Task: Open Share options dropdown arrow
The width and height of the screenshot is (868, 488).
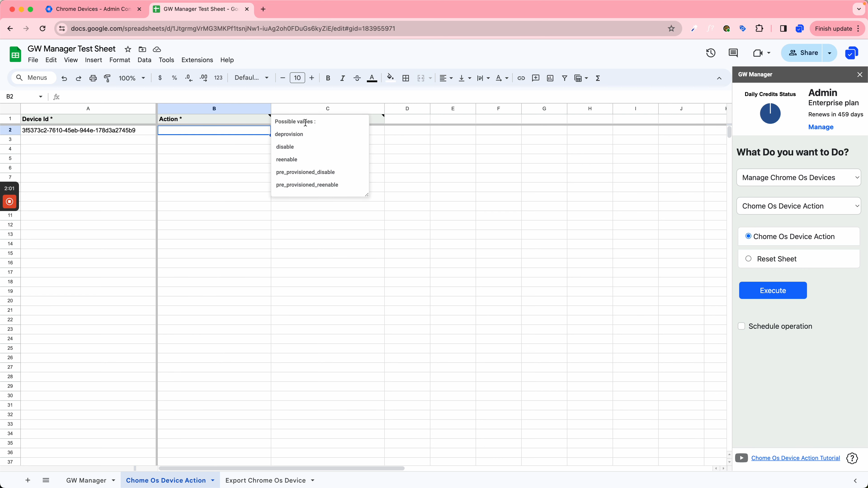Action: pyautogui.click(x=829, y=53)
